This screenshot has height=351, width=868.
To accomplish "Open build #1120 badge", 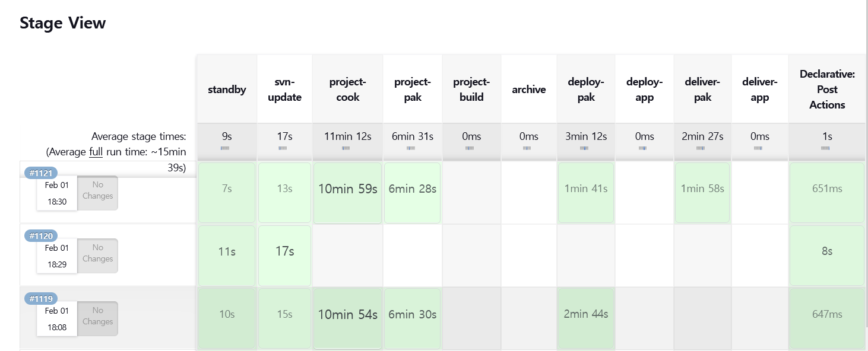I will pyautogui.click(x=41, y=236).
